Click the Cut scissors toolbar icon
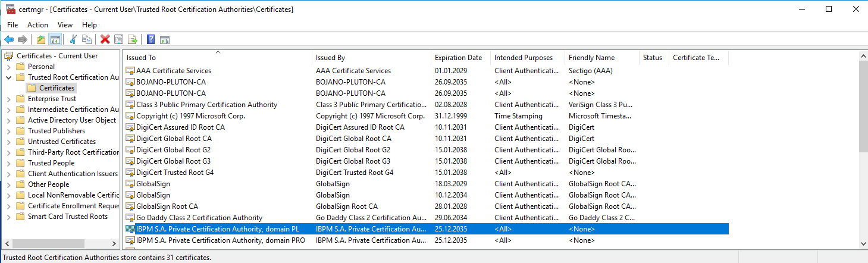This screenshot has height=263, width=868. (73, 39)
